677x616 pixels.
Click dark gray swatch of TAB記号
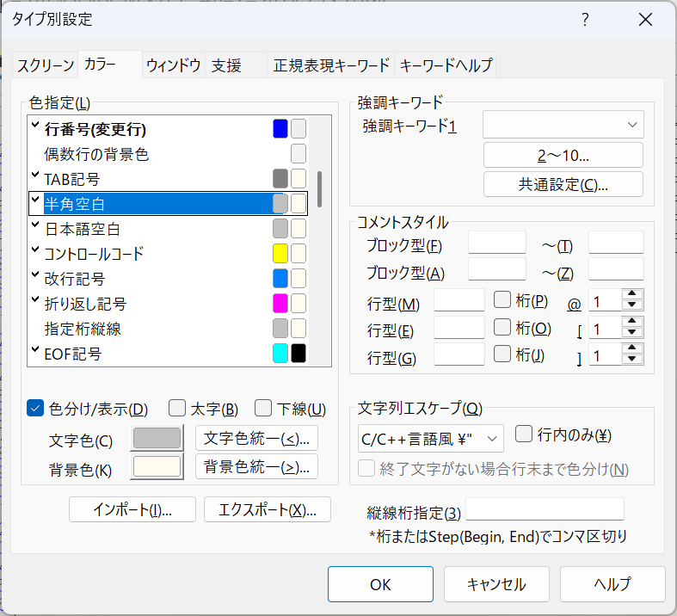(280, 179)
